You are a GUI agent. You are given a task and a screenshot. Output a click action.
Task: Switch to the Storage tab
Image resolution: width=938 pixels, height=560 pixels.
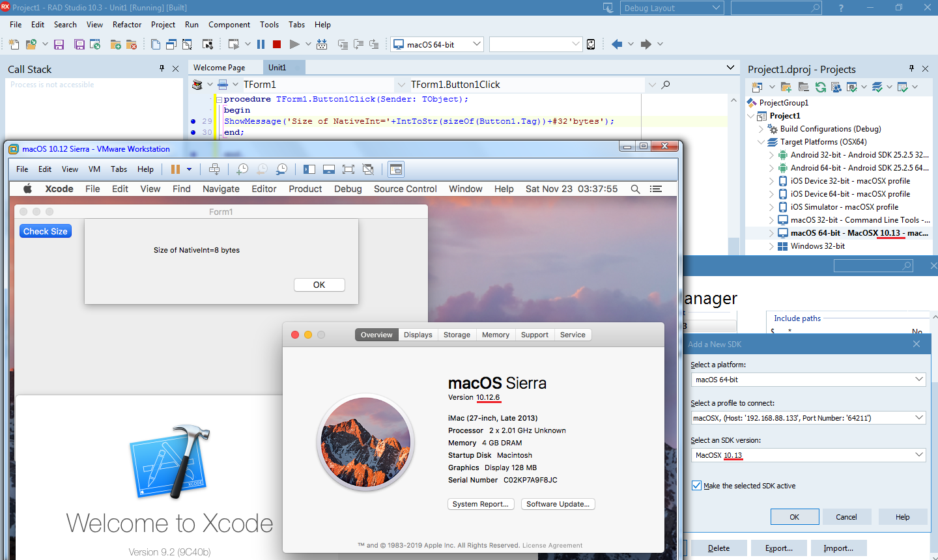coord(457,335)
